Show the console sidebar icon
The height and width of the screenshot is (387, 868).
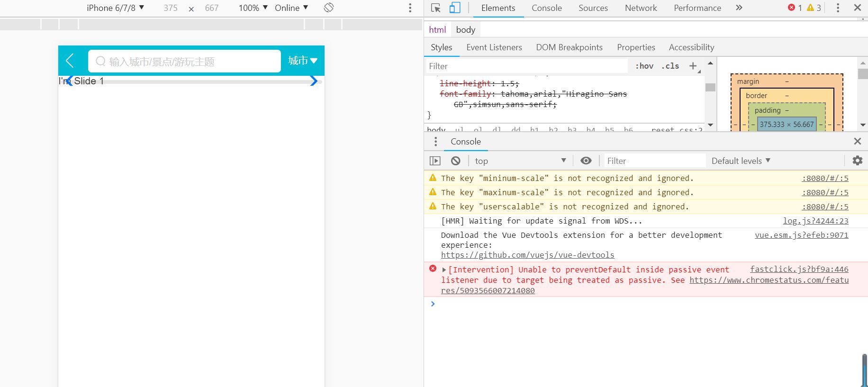click(435, 161)
